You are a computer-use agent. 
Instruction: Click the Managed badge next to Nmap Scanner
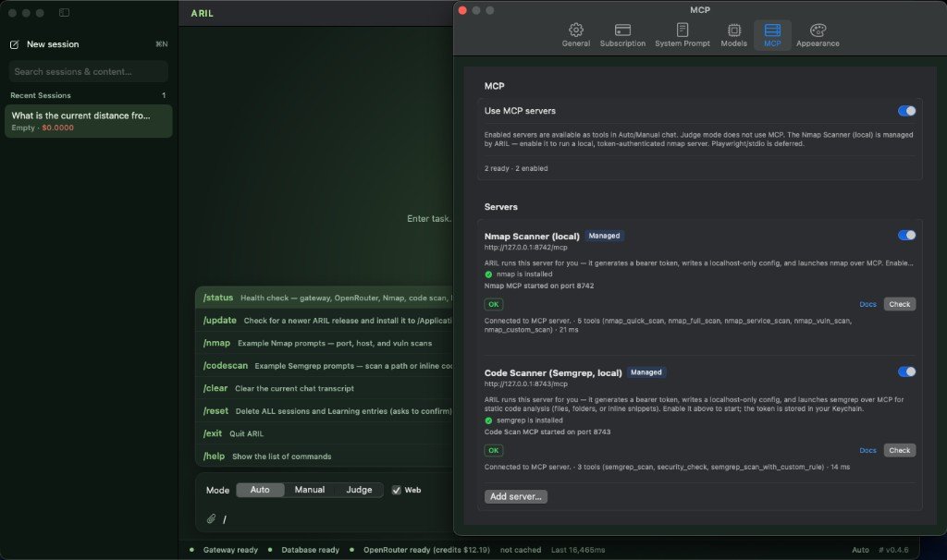tap(604, 236)
